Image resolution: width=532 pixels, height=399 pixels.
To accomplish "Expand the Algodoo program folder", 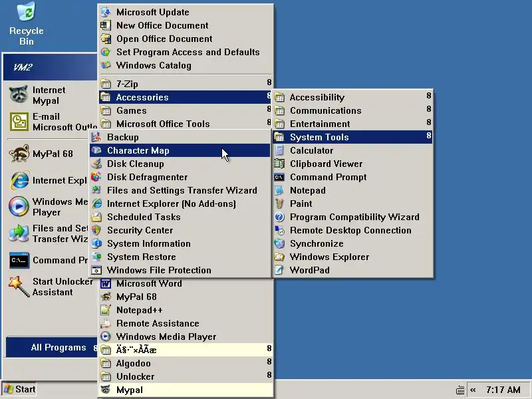I will point(186,363).
